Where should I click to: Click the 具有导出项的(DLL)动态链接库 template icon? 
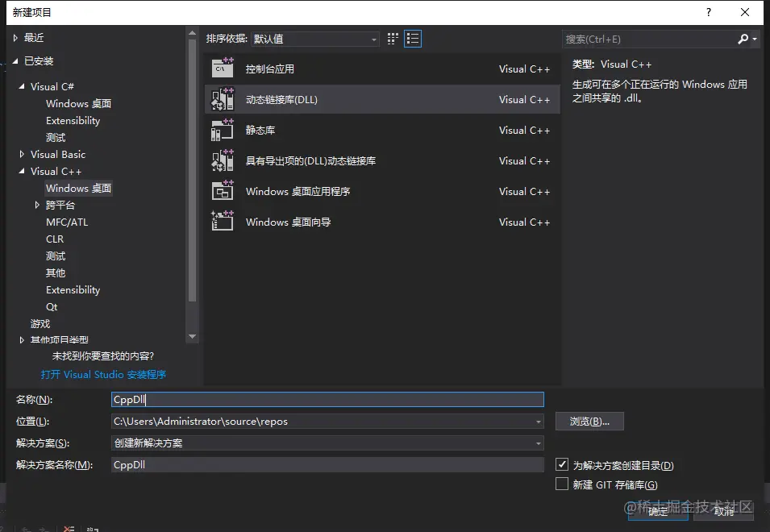pyautogui.click(x=223, y=160)
